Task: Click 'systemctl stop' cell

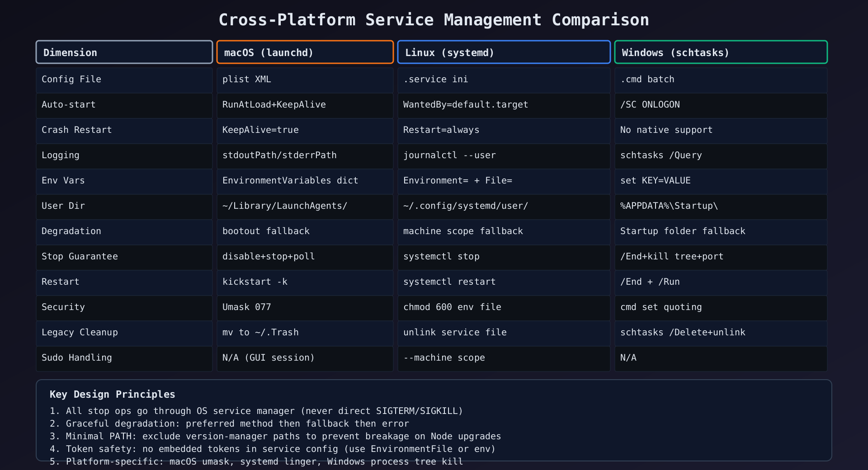Action: (x=504, y=258)
